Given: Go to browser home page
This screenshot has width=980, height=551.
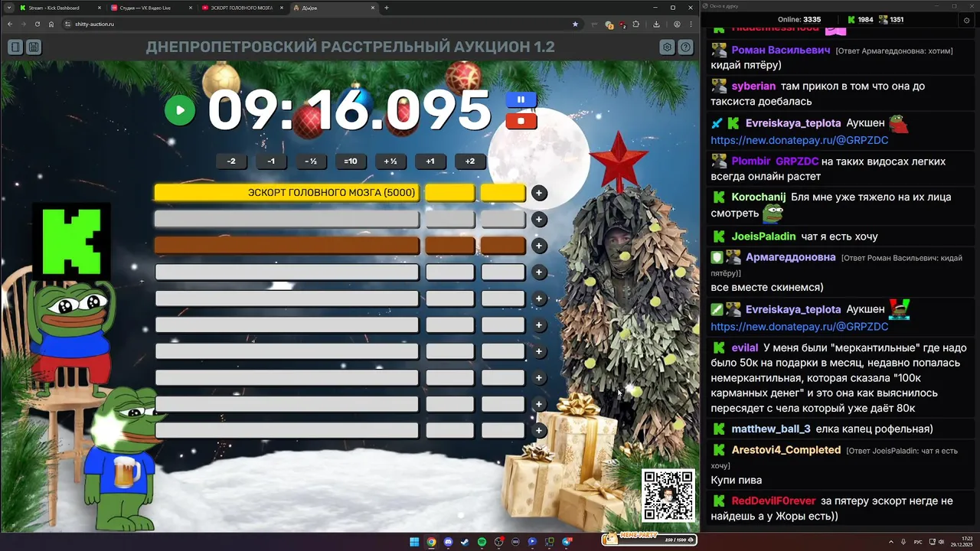Looking at the screenshot, I should click(x=51, y=24).
